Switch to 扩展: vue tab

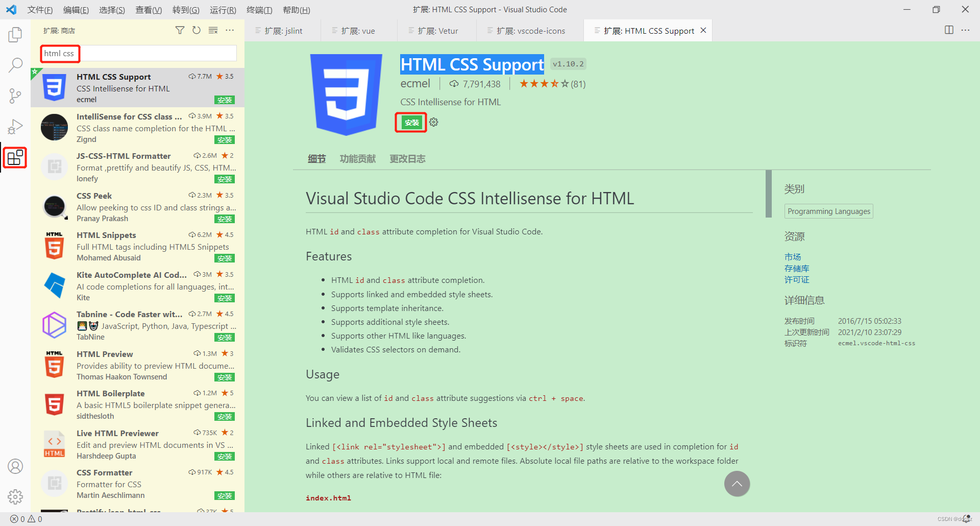click(359, 31)
